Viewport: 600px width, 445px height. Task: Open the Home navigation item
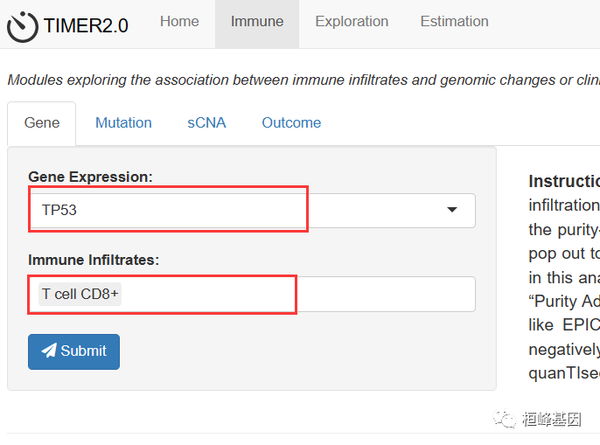coord(179,21)
